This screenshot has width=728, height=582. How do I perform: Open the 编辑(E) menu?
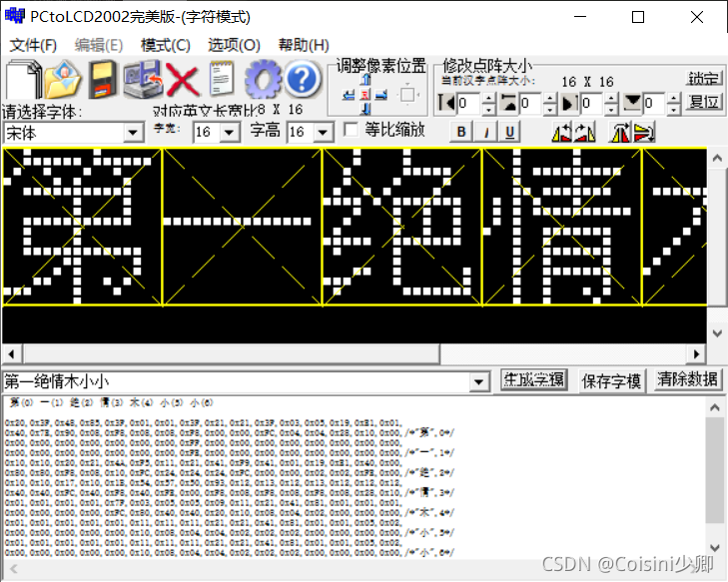point(99,45)
